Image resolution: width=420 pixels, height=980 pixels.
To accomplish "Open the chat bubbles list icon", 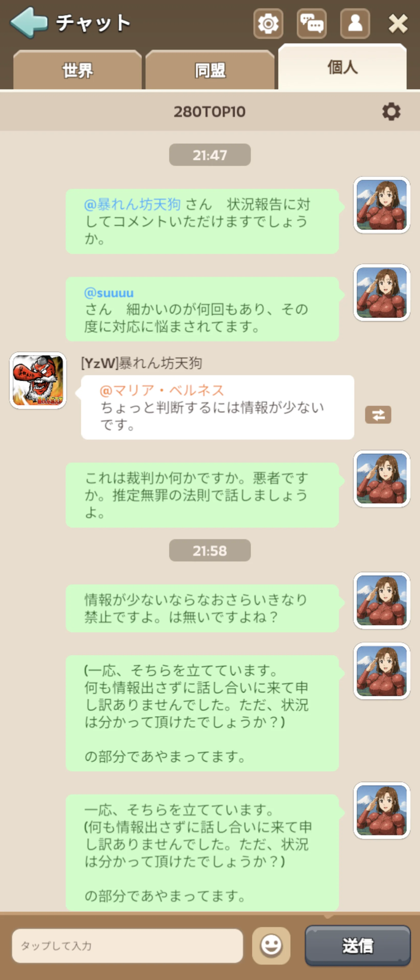I will (311, 23).
